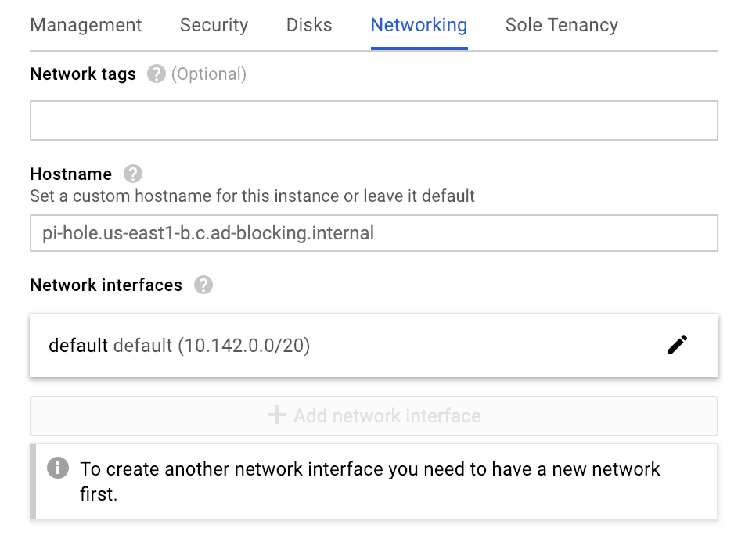Click the info icon in the notice
745x560 pixels.
click(58, 468)
